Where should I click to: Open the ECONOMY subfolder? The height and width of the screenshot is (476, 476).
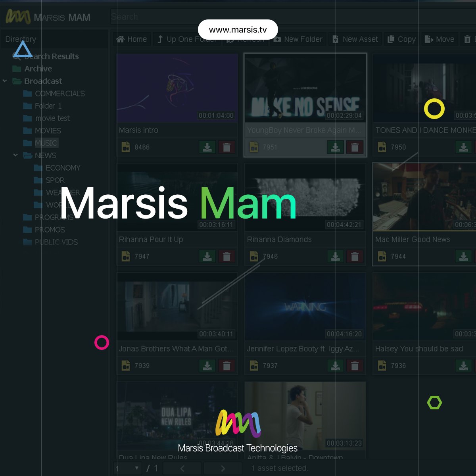(63, 168)
